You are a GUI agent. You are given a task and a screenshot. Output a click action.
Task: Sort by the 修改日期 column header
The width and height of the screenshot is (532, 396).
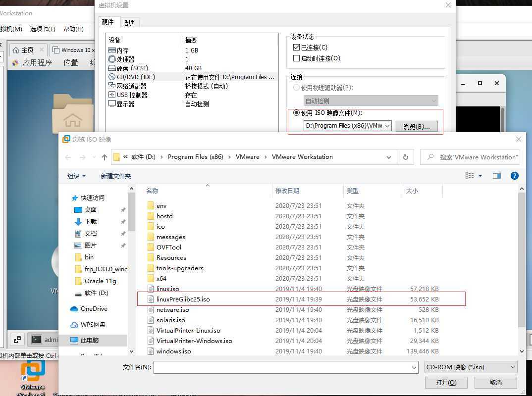point(287,191)
